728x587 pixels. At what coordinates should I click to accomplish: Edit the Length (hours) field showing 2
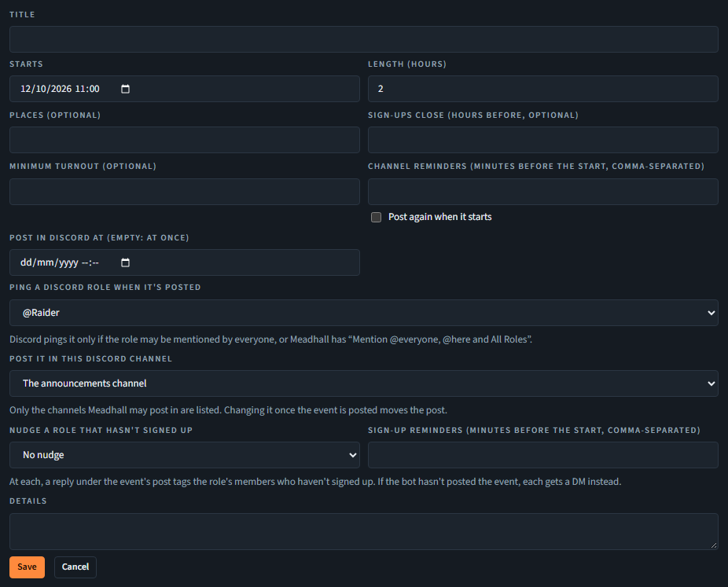(542, 89)
